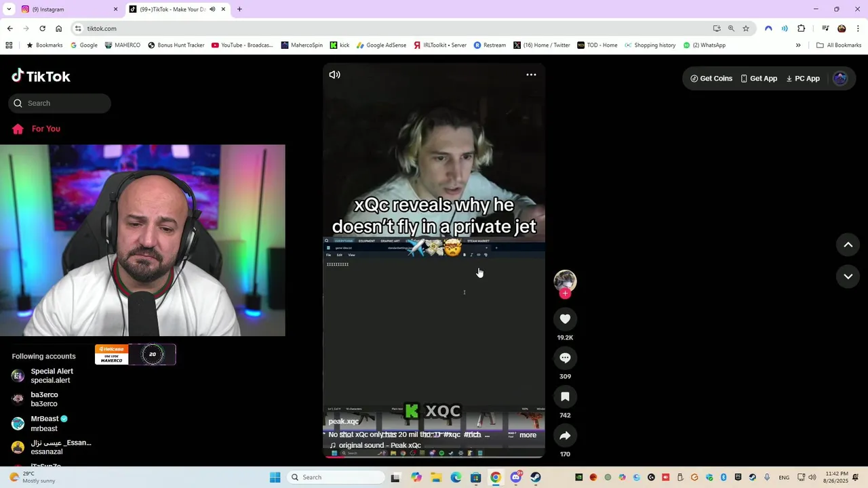Open TikTok profile avatar menu
The image size is (868, 488).
tap(840, 79)
